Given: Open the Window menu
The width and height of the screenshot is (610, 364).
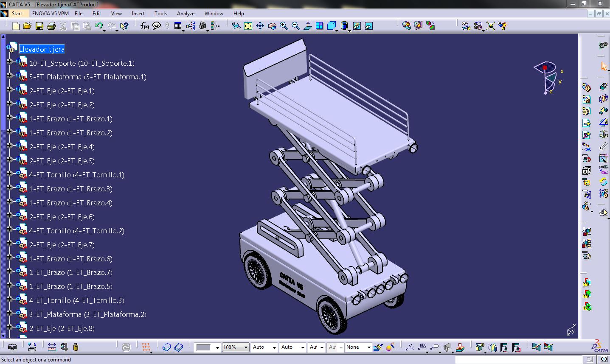Looking at the screenshot, I should tap(214, 14).
